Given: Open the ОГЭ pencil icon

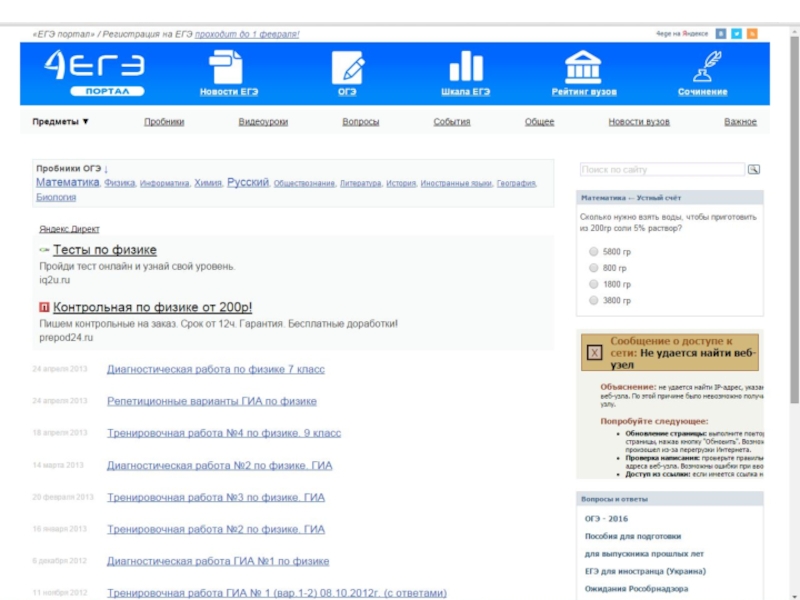Looking at the screenshot, I should click(x=347, y=67).
